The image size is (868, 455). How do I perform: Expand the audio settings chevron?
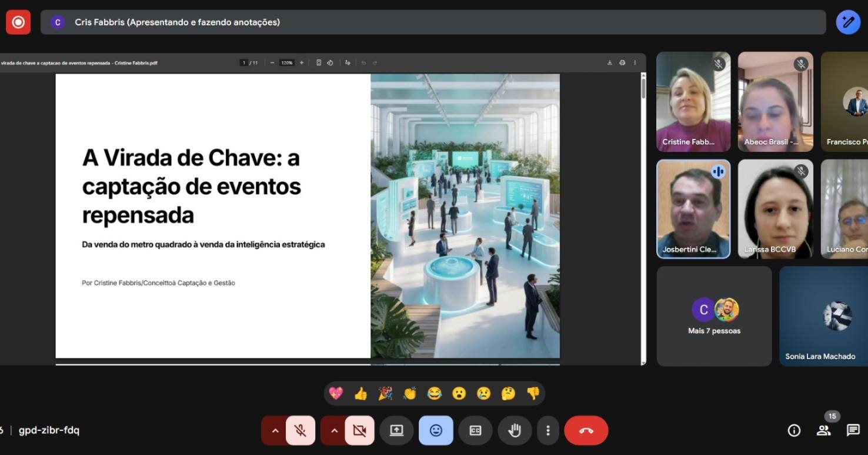point(275,430)
